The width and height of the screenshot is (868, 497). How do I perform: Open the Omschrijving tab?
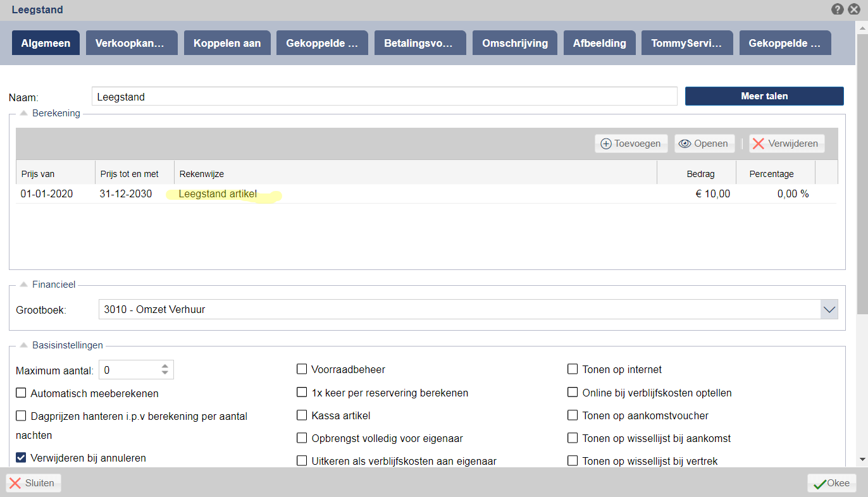515,43
